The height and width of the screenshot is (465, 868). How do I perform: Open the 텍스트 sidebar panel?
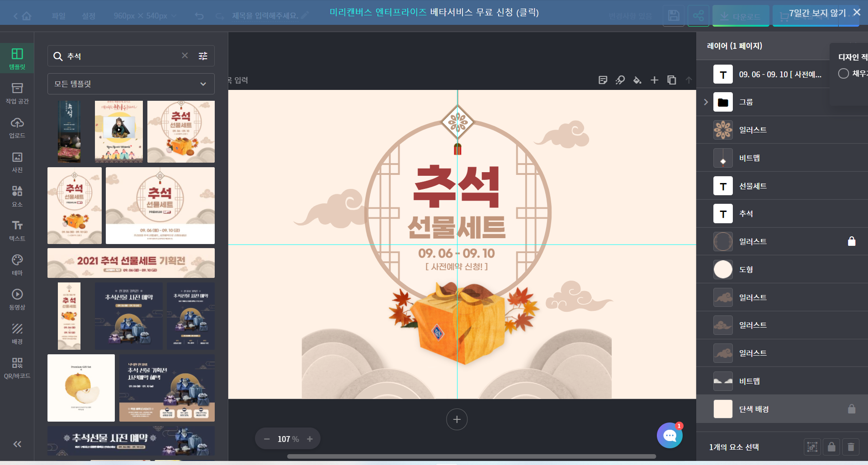(17, 230)
